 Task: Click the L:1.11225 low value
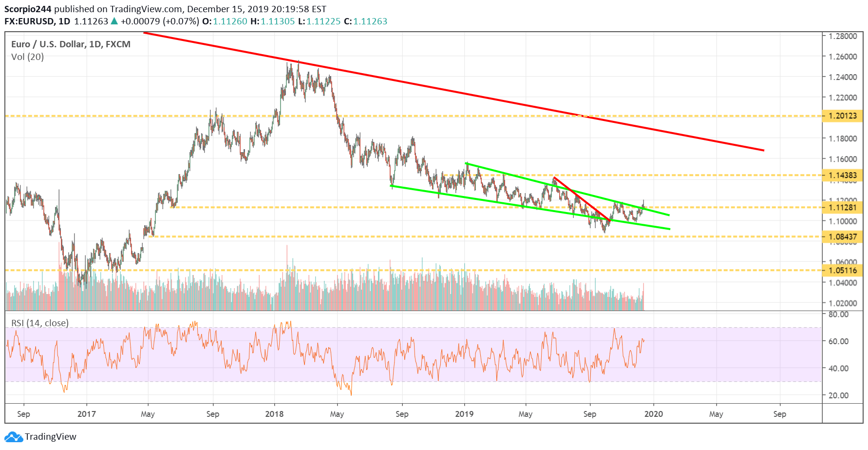click(x=319, y=21)
